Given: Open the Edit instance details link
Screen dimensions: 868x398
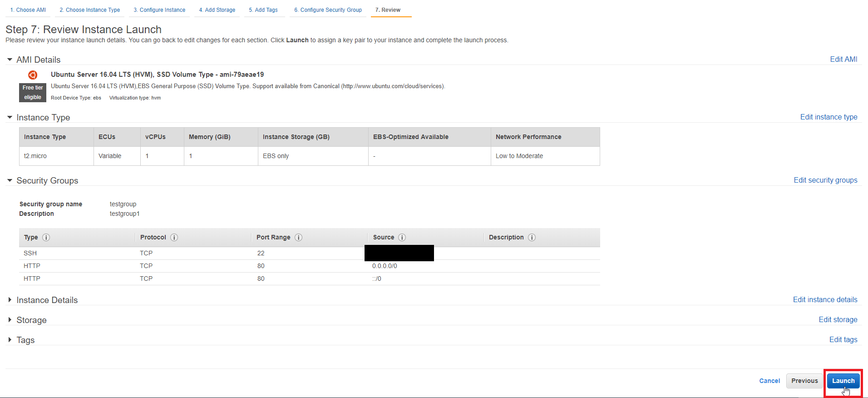Looking at the screenshot, I should tap(825, 299).
